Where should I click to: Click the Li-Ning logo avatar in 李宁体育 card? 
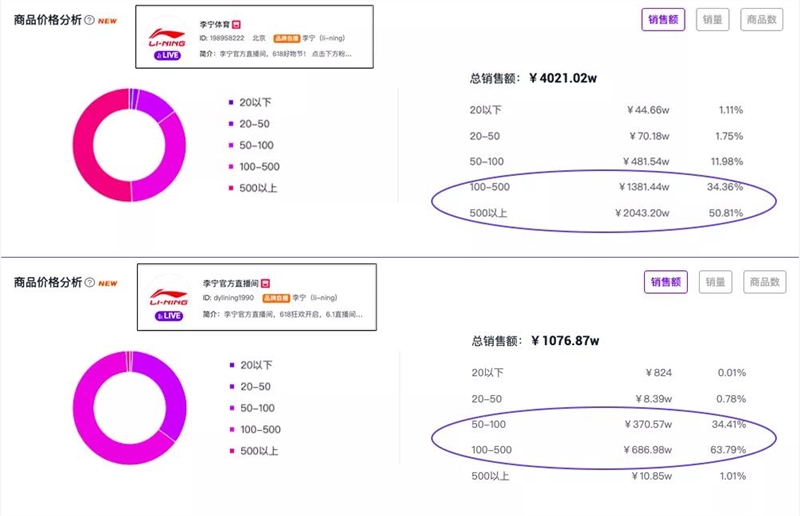pyautogui.click(x=167, y=36)
